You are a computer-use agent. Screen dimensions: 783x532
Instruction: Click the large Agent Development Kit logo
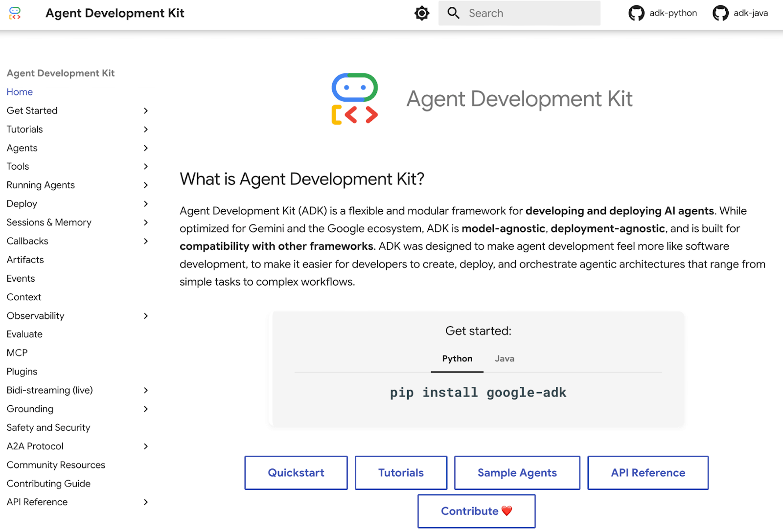(355, 99)
